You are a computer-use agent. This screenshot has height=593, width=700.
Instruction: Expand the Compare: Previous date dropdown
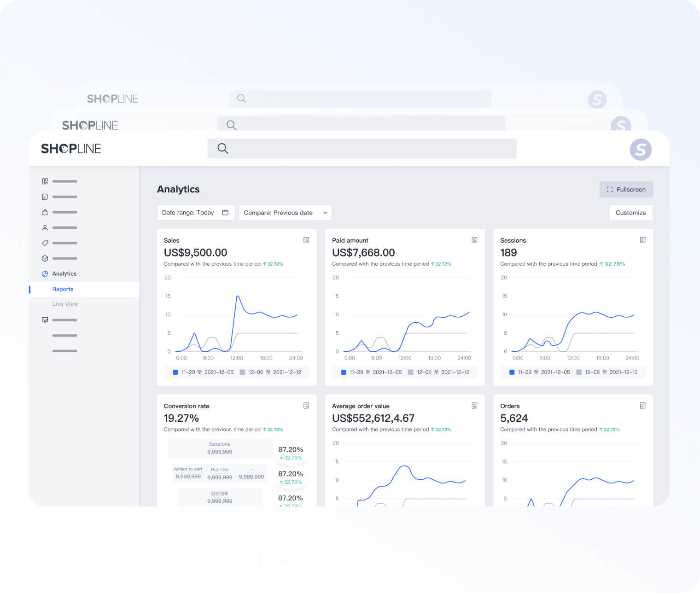pyautogui.click(x=285, y=213)
